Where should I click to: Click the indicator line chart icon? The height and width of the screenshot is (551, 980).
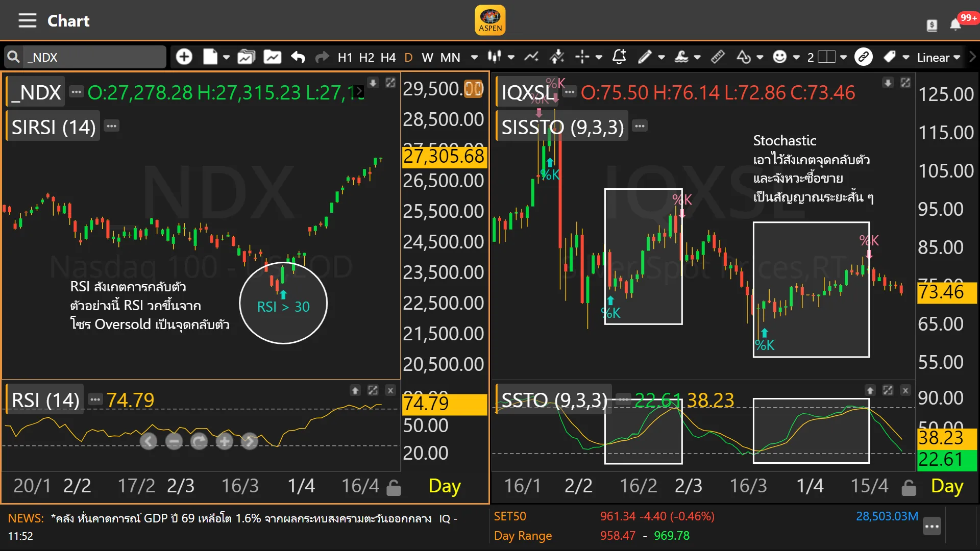click(531, 57)
